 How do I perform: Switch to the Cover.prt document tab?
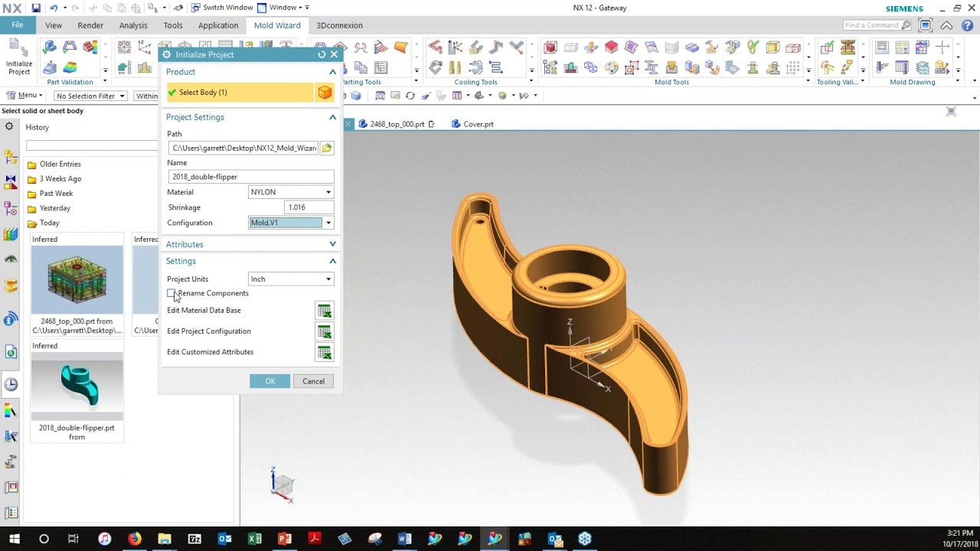tap(473, 124)
